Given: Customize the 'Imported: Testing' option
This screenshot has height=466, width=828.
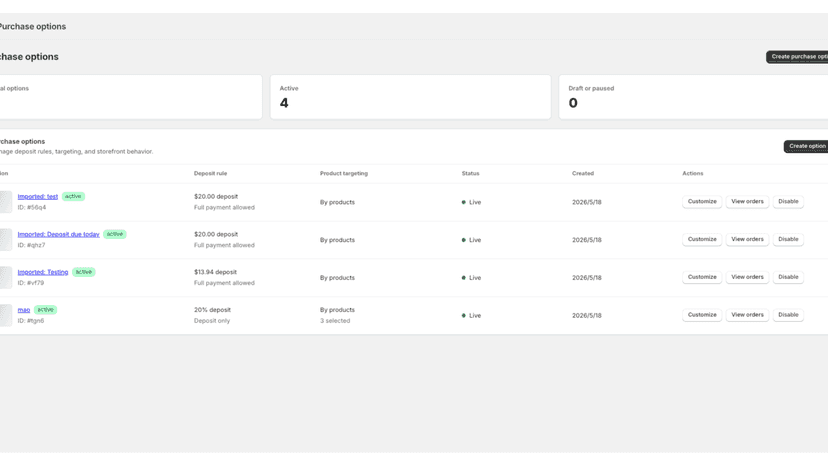Looking at the screenshot, I should click(702, 277).
